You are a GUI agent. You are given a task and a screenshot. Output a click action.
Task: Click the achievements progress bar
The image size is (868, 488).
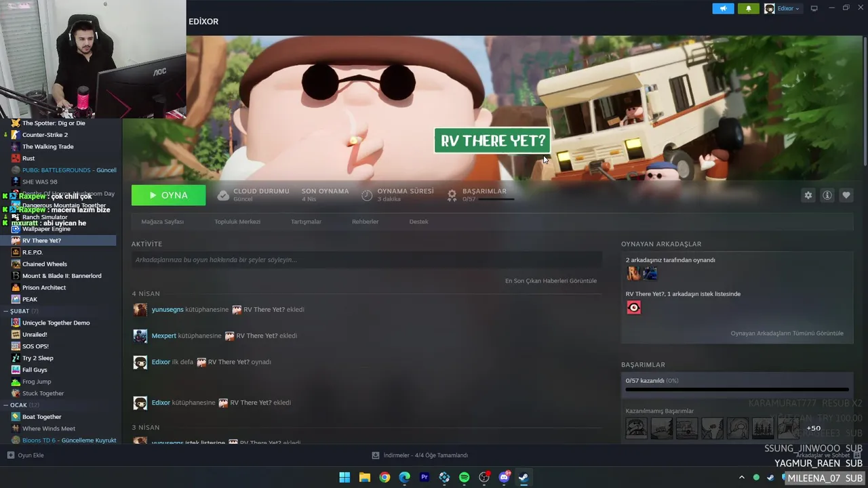pyautogui.click(x=737, y=390)
